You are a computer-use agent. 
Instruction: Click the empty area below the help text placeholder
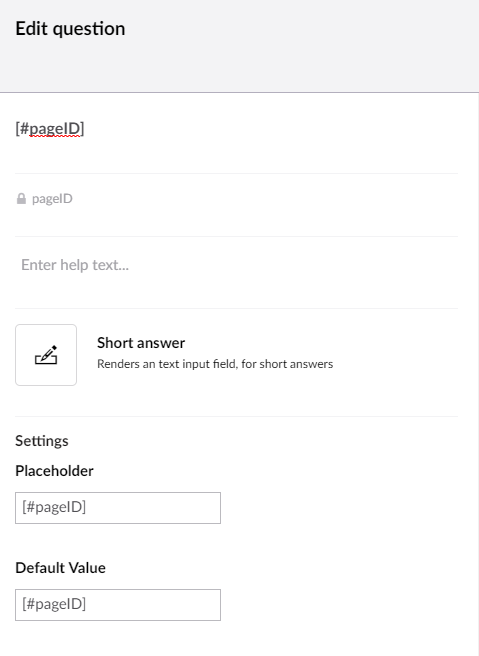tap(236, 291)
